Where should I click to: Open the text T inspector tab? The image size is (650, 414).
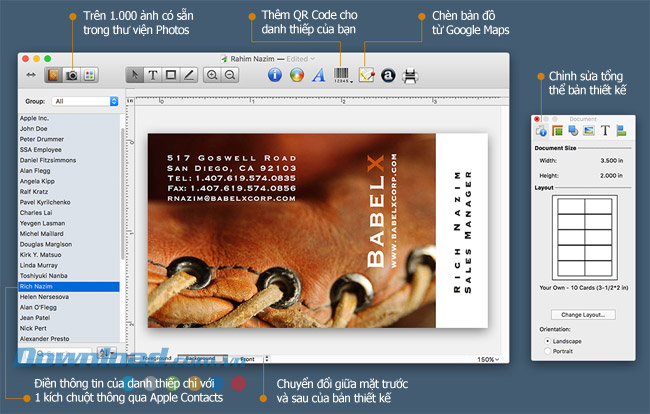[x=605, y=131]
